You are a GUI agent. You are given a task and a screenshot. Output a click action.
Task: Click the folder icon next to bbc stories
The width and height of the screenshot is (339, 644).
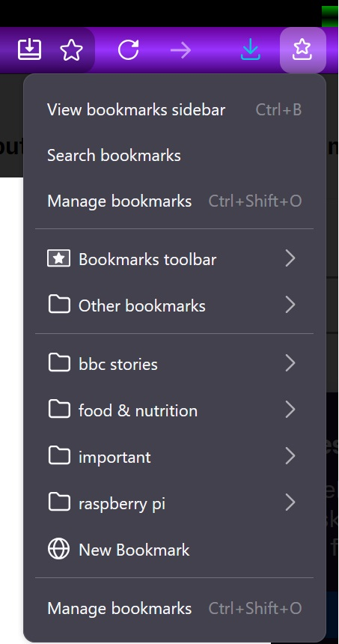(59, 363)
